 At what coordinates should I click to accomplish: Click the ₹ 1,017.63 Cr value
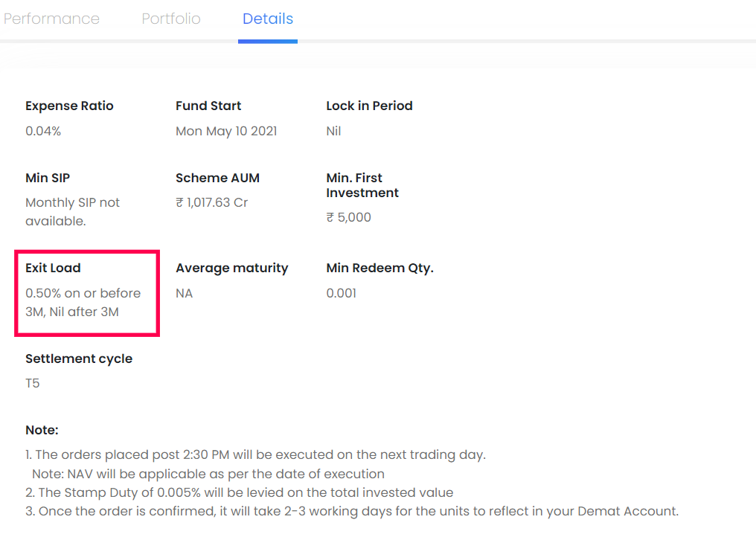click(211, 202)
